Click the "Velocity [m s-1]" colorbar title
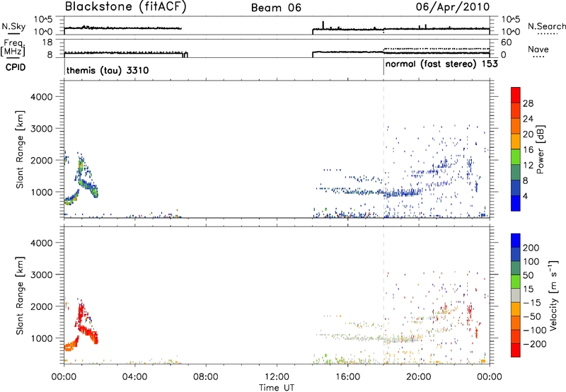The height and width of the screenshot is (392, 566). click(553, 295)
